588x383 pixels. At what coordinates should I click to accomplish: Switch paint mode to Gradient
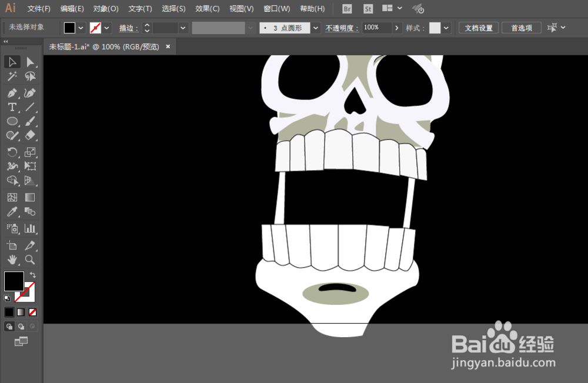21,312
